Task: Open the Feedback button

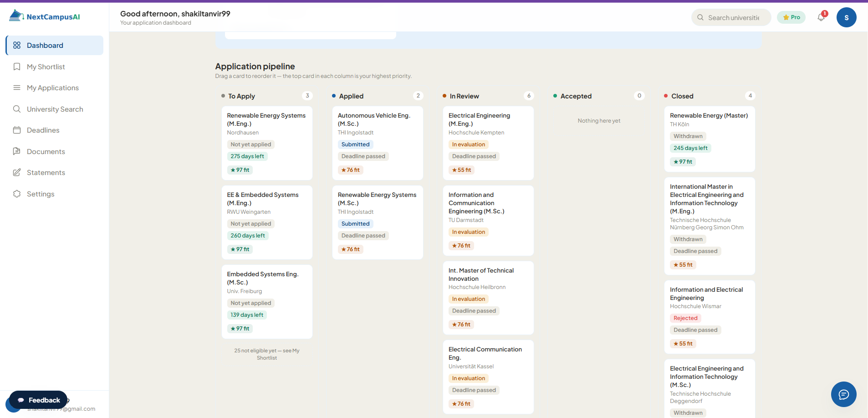Action: coord(38,400)
